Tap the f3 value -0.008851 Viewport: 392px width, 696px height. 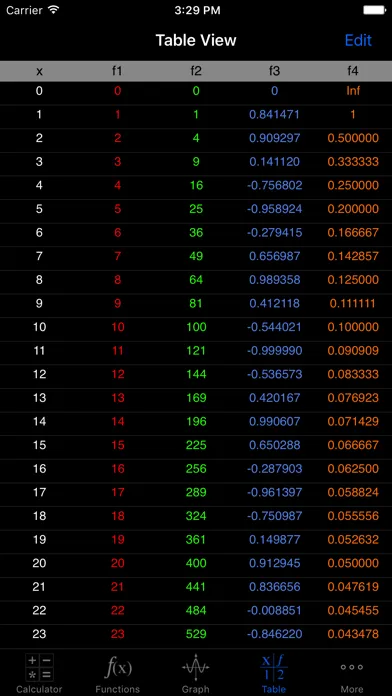(274, 610)
